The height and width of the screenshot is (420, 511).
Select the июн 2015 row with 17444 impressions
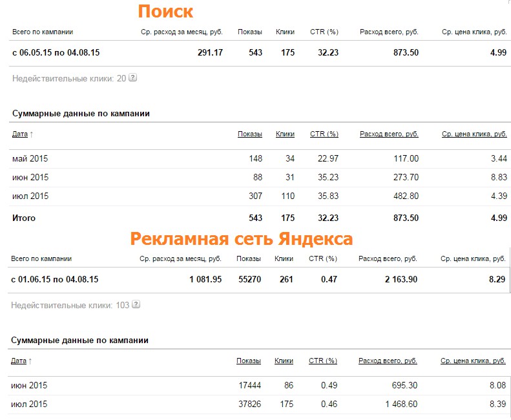point(258,386)
